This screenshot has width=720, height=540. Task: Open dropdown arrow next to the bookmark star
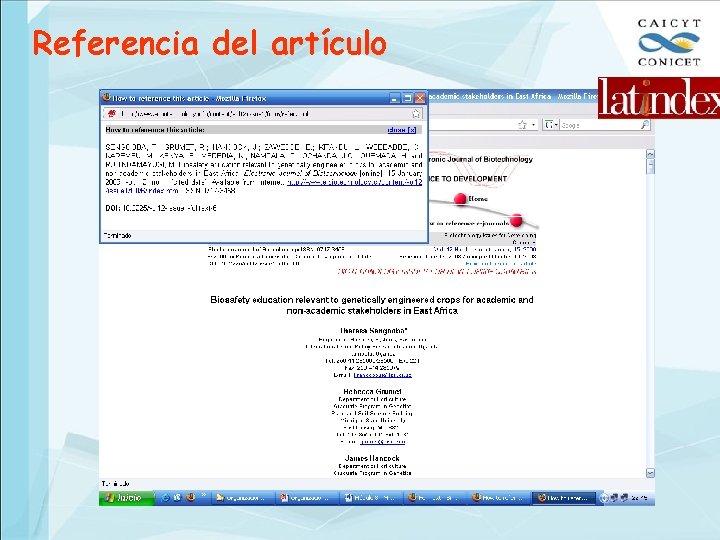[533, 124]
